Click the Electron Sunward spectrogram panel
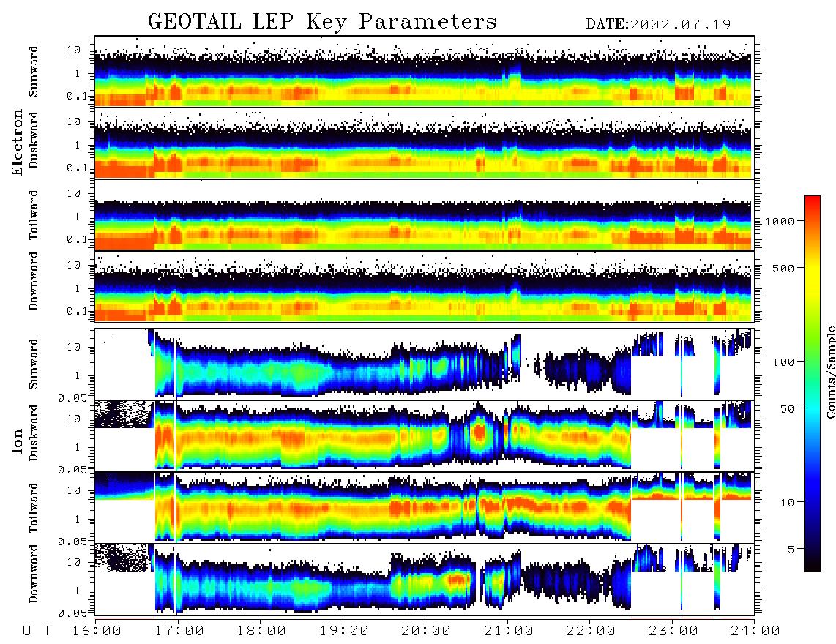The width and height of the screenshot is (836, 644). pyautogui.click(x=425, y=72)
